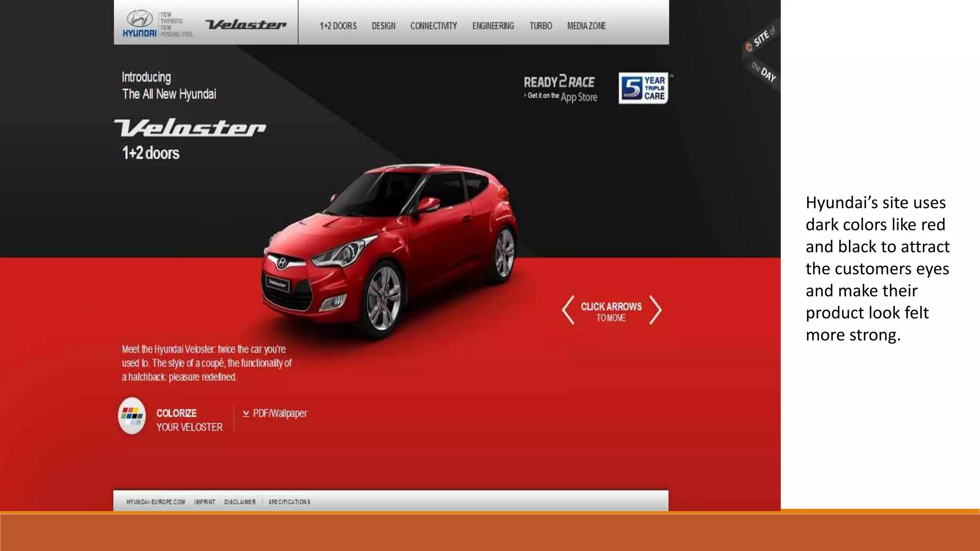Screen dimensions: 980x551
Task: View the DISCLAIMER footer link
Action: click(x=240, y=502)
